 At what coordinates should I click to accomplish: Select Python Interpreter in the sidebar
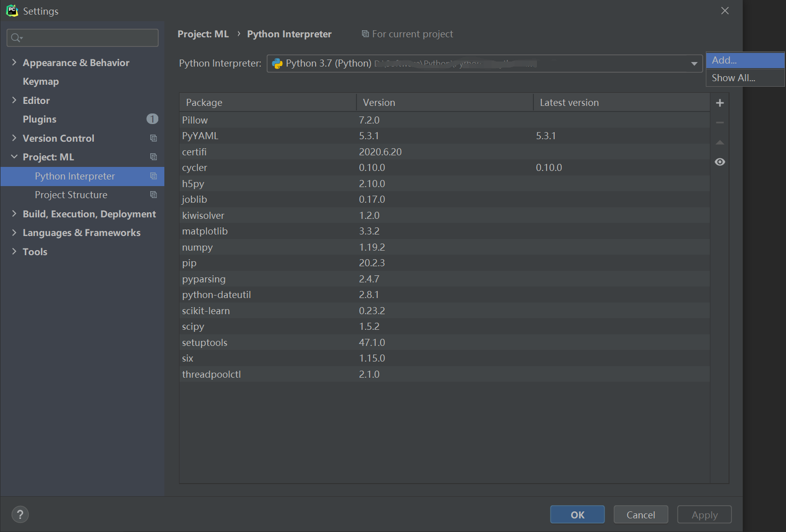click(x=82, y=176)
